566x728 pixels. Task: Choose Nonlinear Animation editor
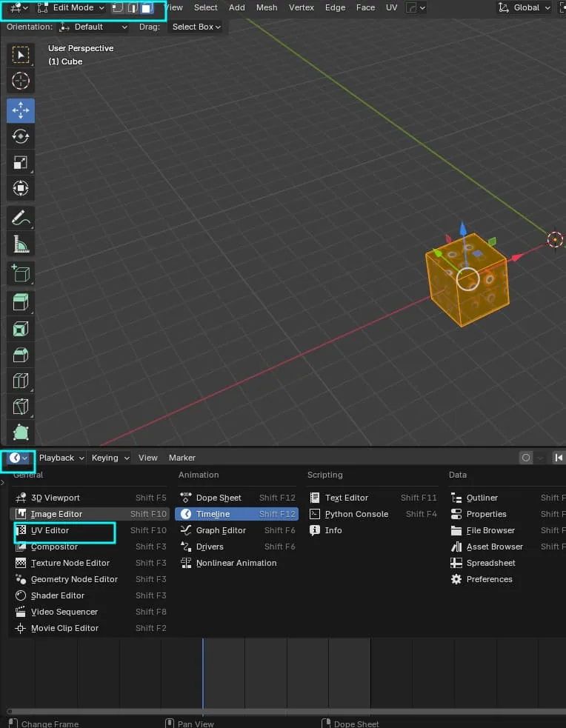[x=237, y=563]
